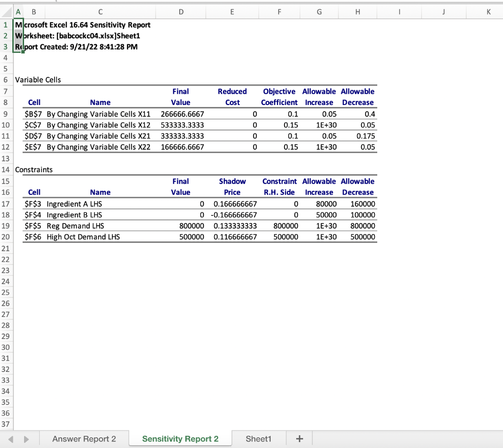Select the Sensitivity Report 2 tab
The height and width of the screenshot is (448, 503).
(180, 438)
